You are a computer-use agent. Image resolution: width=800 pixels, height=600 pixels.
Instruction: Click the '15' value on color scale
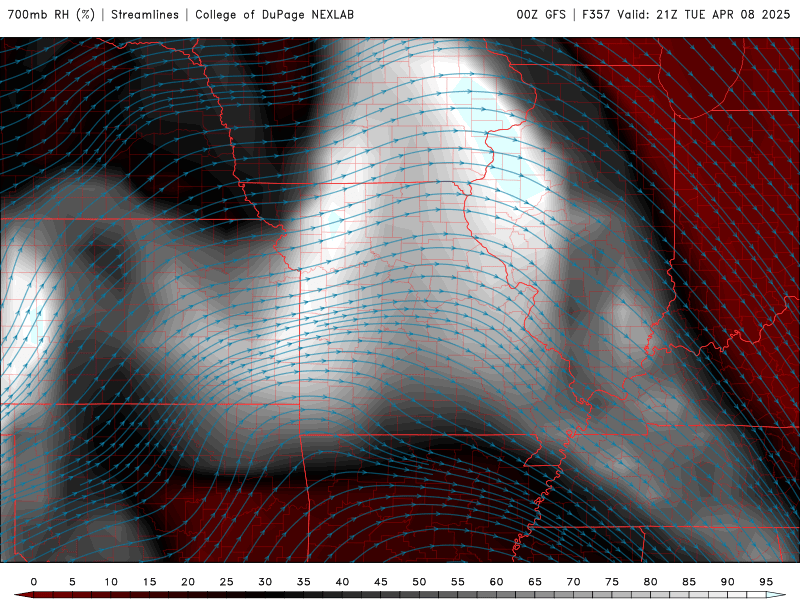[149, 582]
